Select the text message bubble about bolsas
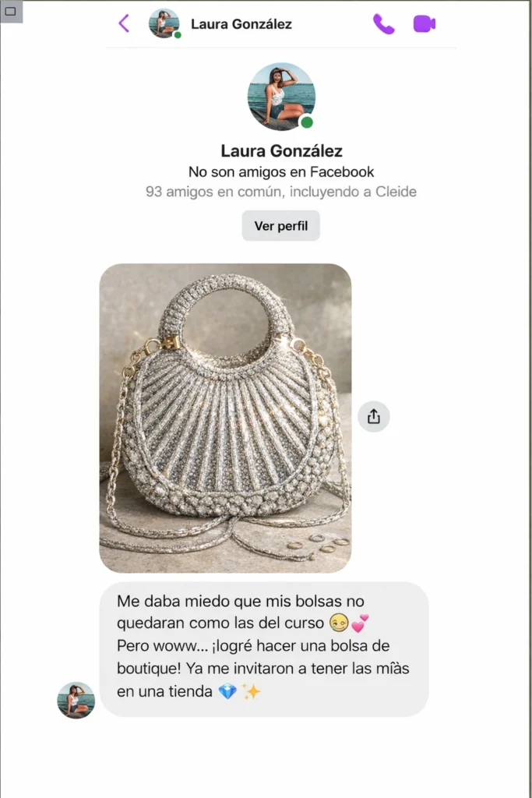The height and width of the screenshot is (798, 532). coord(264,649)
